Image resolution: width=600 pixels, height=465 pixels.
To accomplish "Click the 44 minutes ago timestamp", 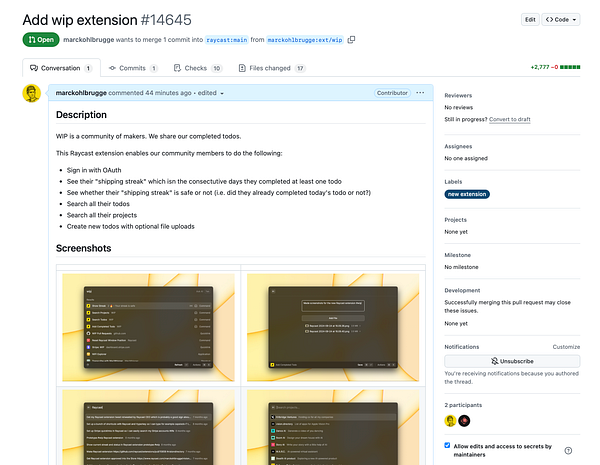I will pos(168,93).
